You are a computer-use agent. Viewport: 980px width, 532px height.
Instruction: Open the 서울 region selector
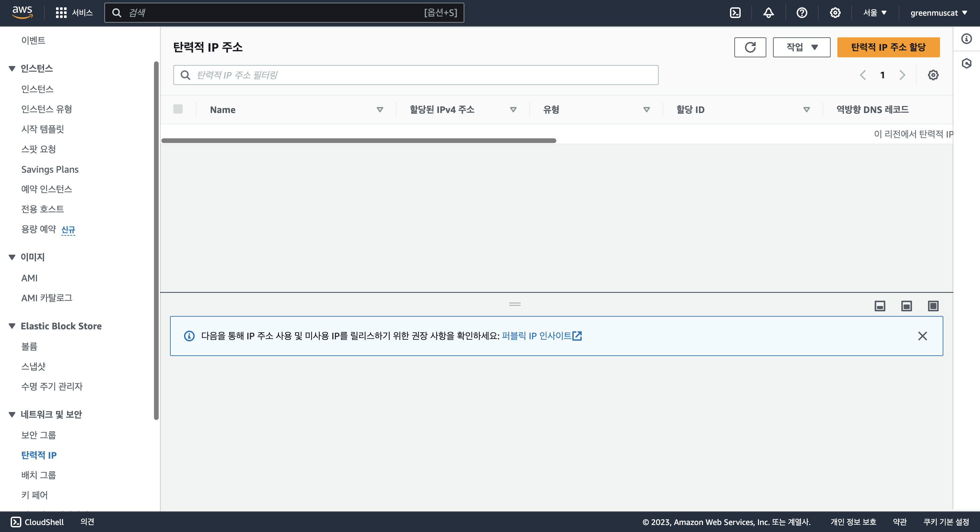pyautogui.click(x=875, y=13)
